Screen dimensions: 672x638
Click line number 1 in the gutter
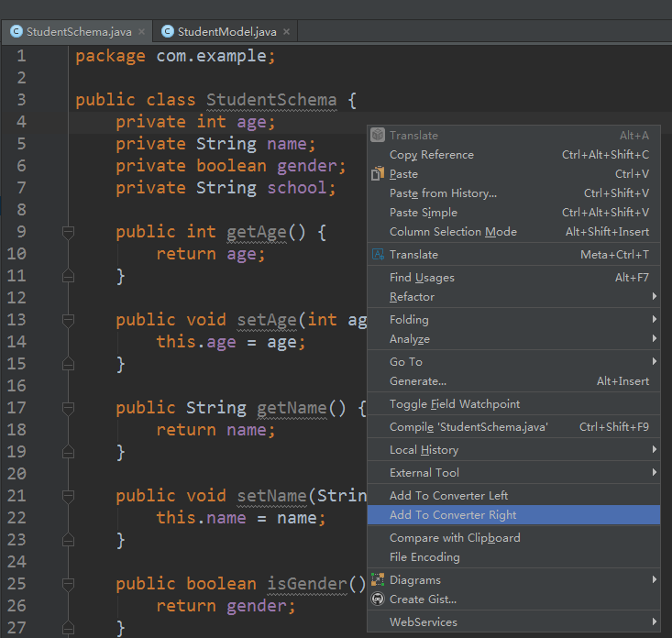pos(21,56)
